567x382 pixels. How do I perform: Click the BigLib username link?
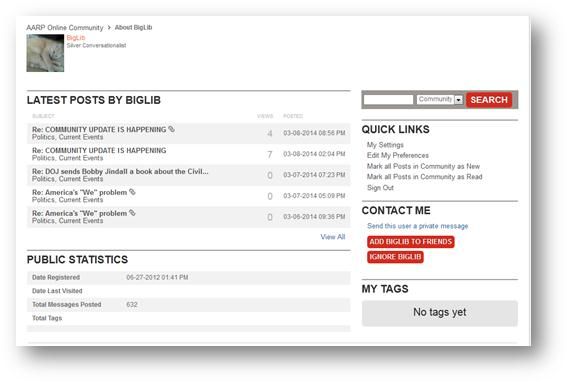pyautogui.click(x=76, y=38)
